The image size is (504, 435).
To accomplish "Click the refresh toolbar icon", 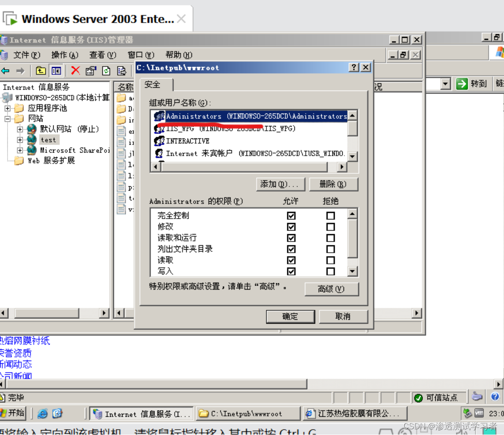I will click(106, 71).
